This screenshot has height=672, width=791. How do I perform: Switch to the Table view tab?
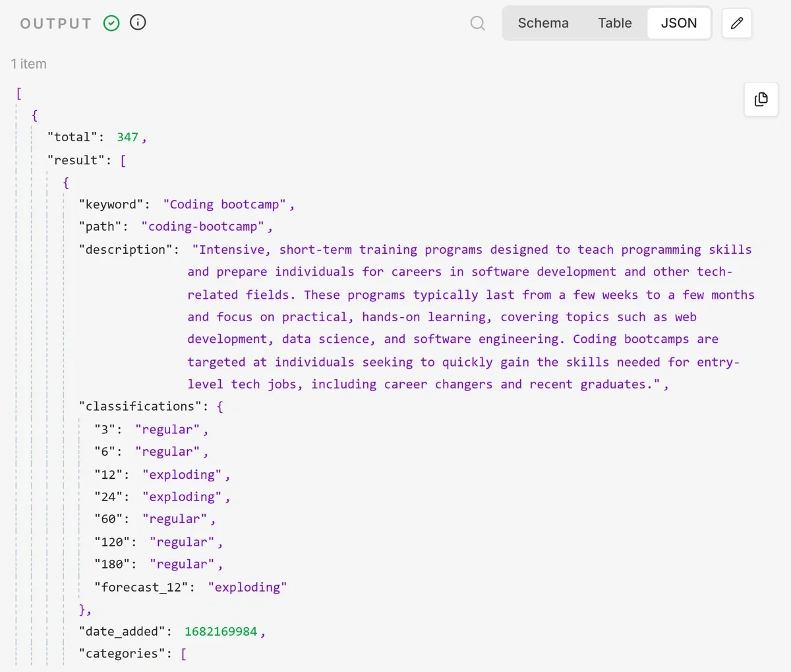(x=615, y=23)
